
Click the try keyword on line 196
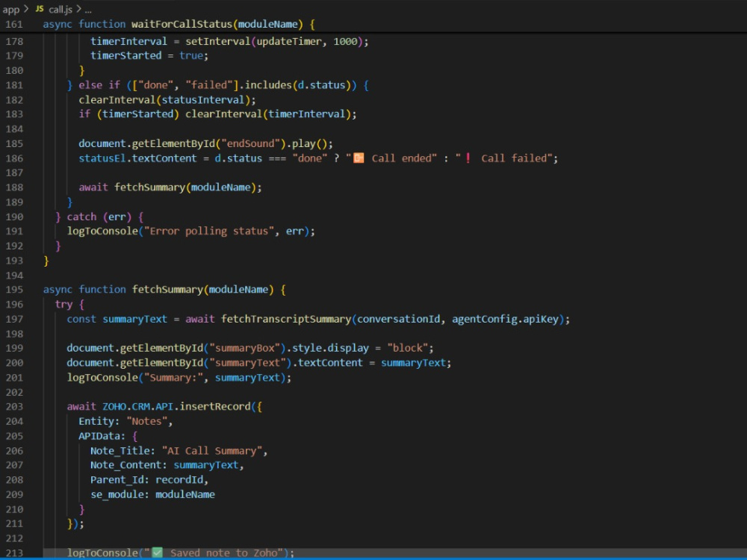click(x=63, y=305)
